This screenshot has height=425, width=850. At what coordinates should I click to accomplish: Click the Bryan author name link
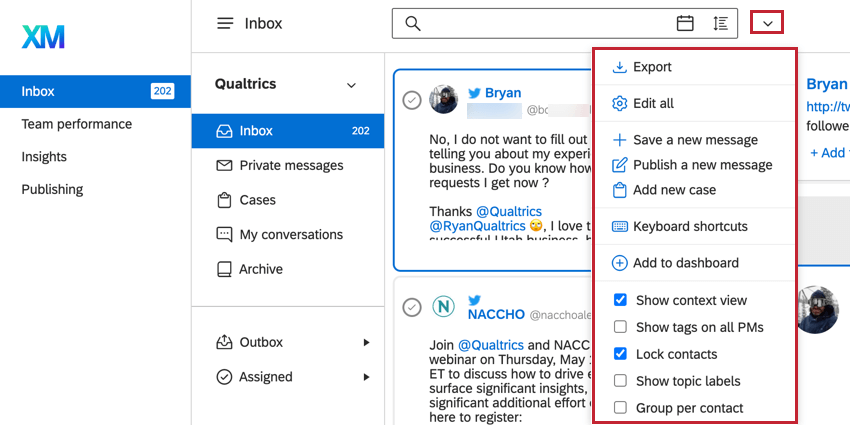(x=503, y=93)
